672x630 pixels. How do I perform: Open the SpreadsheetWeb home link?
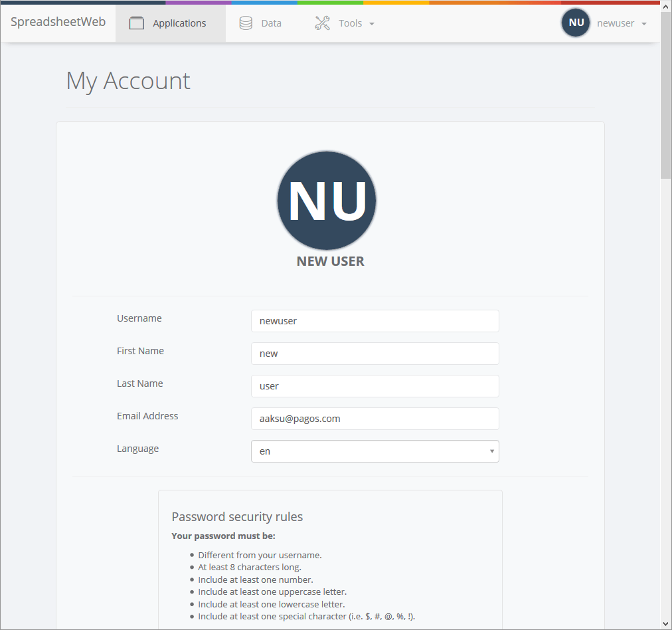pos(58,22)
